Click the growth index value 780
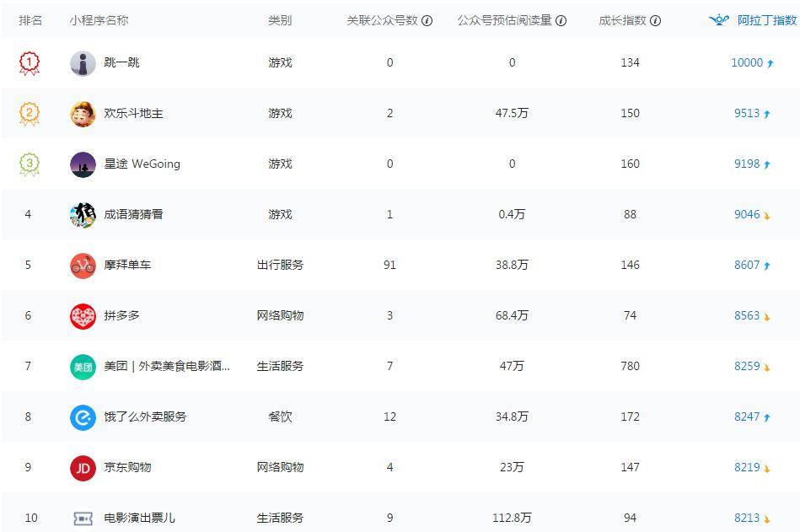 click(630, 366)
